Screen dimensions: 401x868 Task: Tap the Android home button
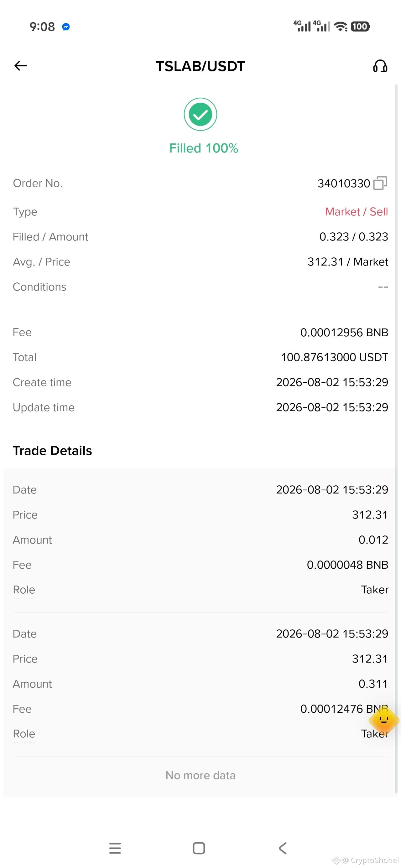(199, 848)
